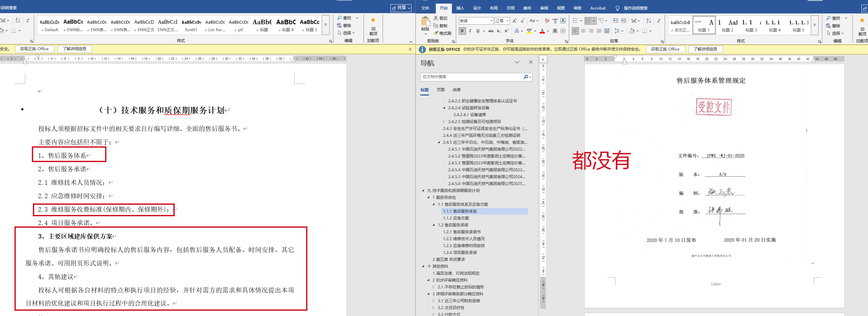Click the paragraph shading paint bucket in right window
This screenshot has height=316, width=868.
(x=632, y=31)
